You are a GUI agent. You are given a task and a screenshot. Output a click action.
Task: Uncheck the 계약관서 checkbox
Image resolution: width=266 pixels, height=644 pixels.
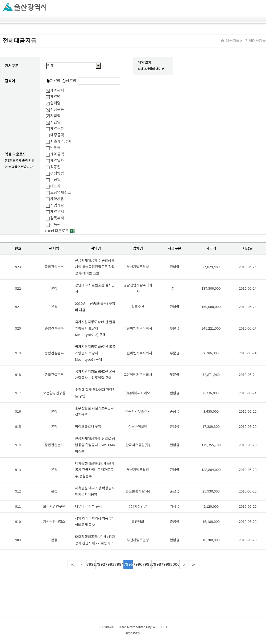pyautogui.click(x=48, y=91)
